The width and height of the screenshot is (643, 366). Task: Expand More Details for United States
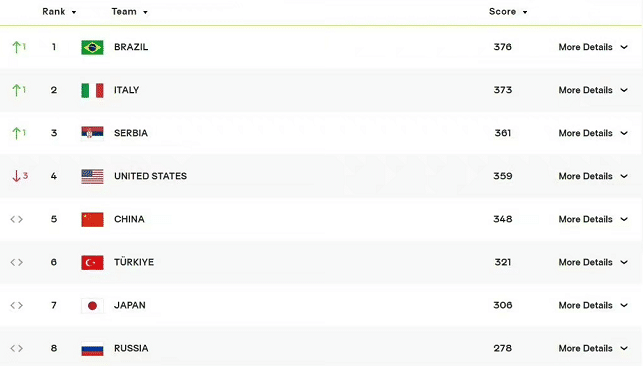point(593,176)
